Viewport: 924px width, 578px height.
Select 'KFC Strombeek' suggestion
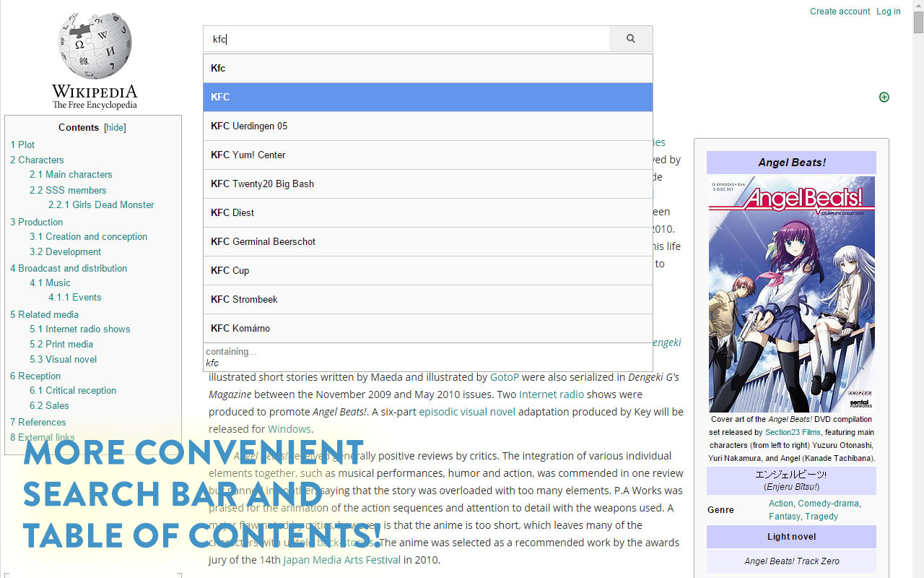(428, 299)
